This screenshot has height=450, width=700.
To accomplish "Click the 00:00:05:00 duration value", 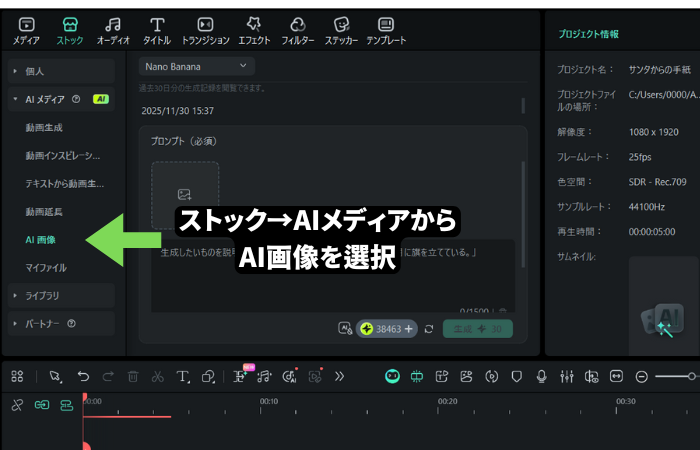I will [x=652, y=232].
